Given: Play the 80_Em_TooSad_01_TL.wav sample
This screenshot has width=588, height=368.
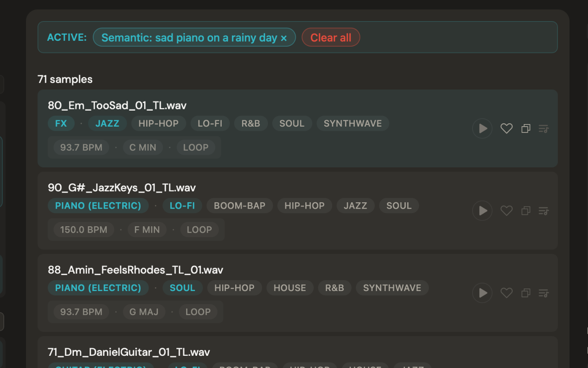Looking at the screenshot, I should tap(482, 128).
